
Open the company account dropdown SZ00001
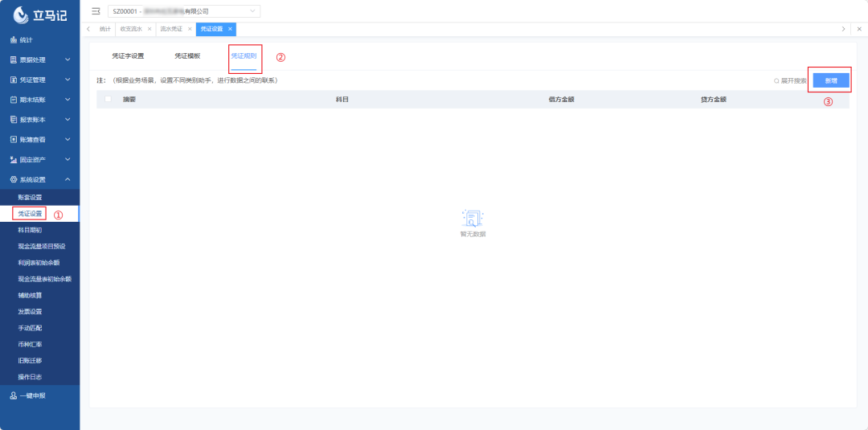[x=184, y=11]
